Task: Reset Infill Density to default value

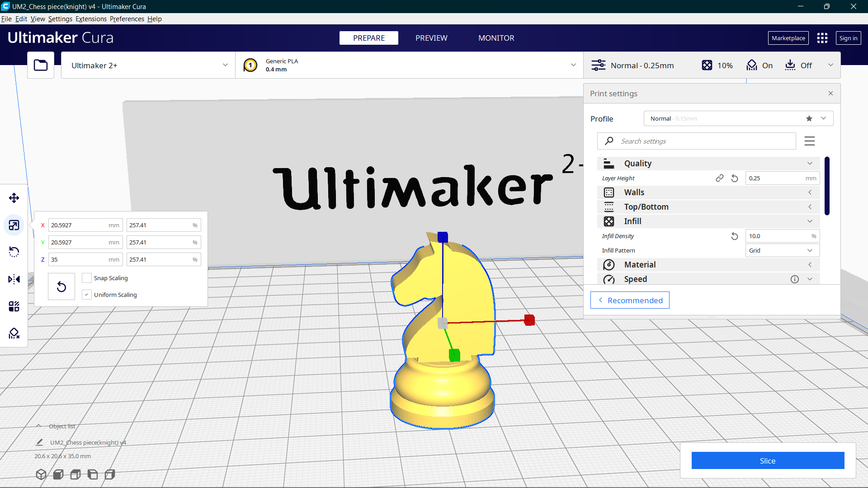Action: point(735,236)
